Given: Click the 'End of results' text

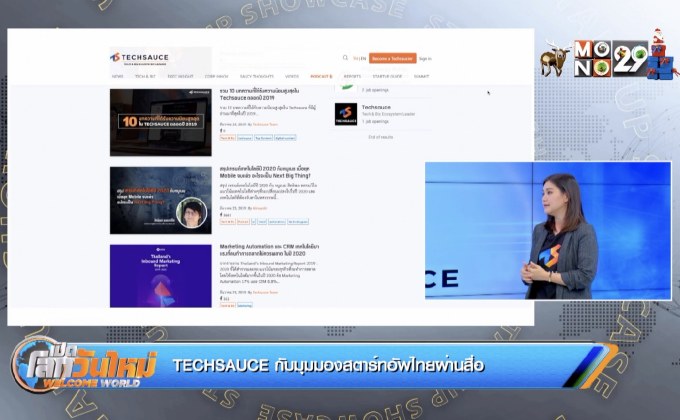Looking at the screenshot, I should point(381,137).
